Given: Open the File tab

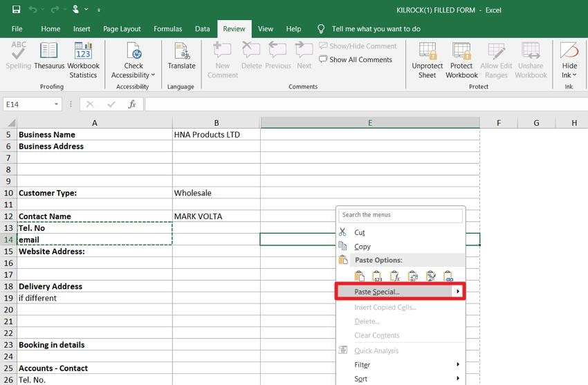Looking at the screenshot, I should click(x=17, y=29).
